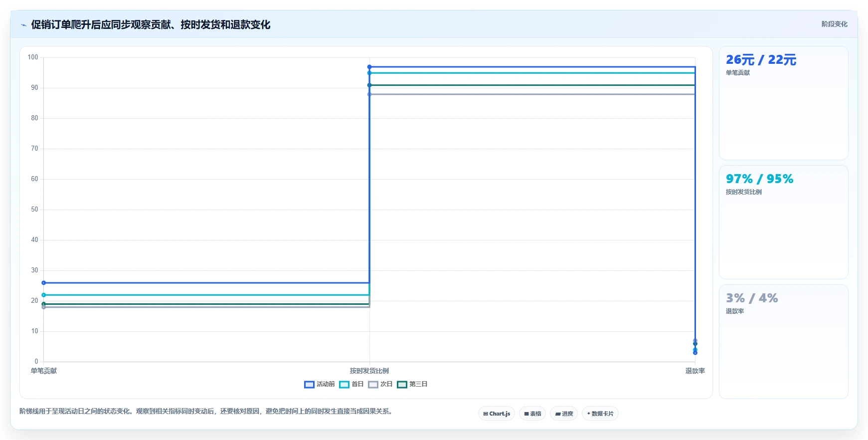The height and width of the screenshot is (440, 868).
Task: Click the 次日 data point at 按时发货比例 (88)
Action: tap(369, 94)
